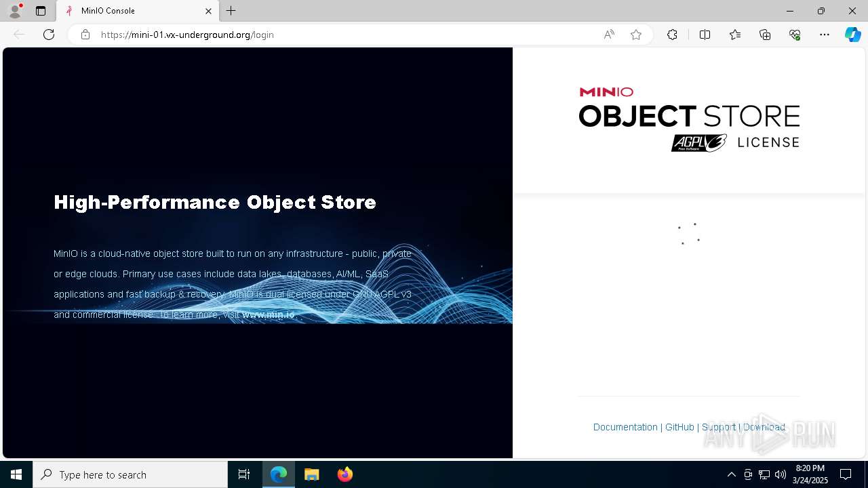The image size is (868, 488).
Task: Minimize the browser window
Action: pyautogui.click(x=790, y=11)
